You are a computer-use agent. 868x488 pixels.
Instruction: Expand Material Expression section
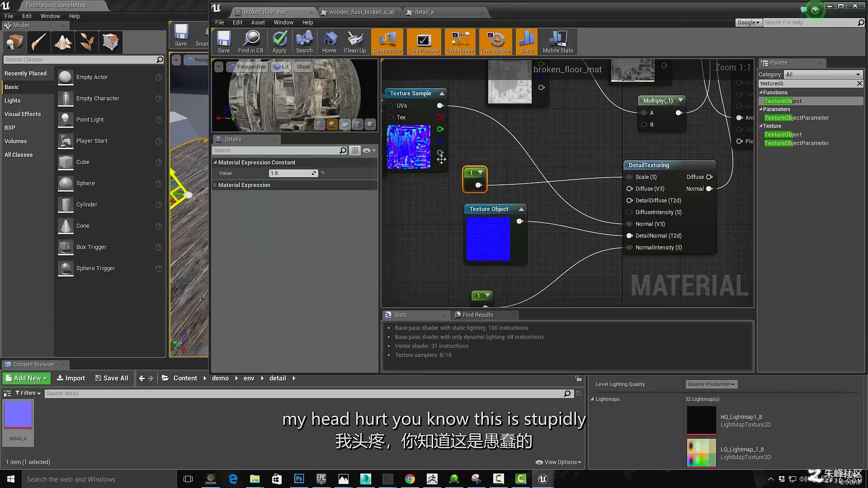click(x=215, y=185)
